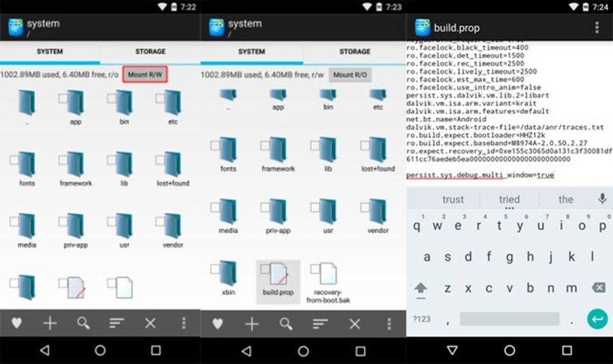
Task: Tap the sort icon in Mount R/W screen
Action: (116, 323)
